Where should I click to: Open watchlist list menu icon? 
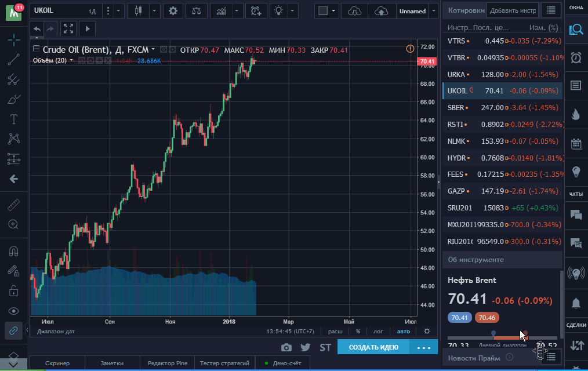click(x=551, y=10)
